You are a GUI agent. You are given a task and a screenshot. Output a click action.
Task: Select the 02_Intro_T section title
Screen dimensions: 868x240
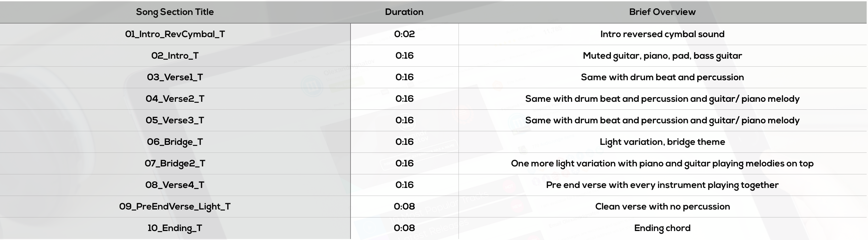pos(175,56)
